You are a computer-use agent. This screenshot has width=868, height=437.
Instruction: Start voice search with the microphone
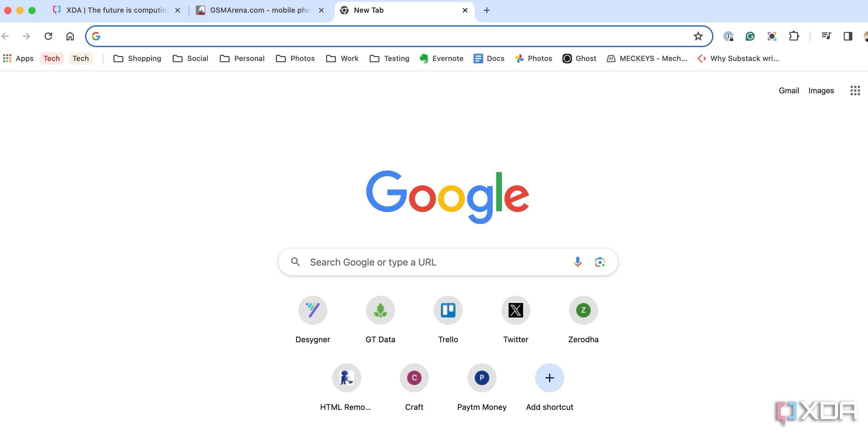(x=577, y=262)
